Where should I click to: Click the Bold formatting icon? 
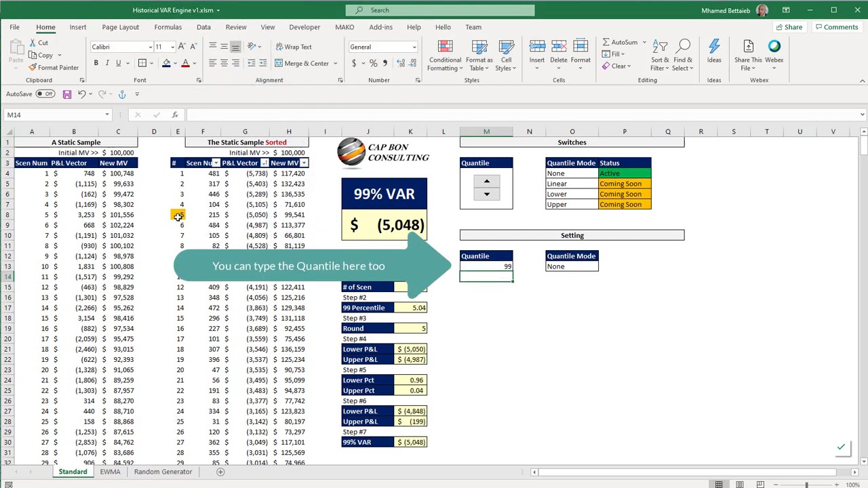[x=96, y=63]
